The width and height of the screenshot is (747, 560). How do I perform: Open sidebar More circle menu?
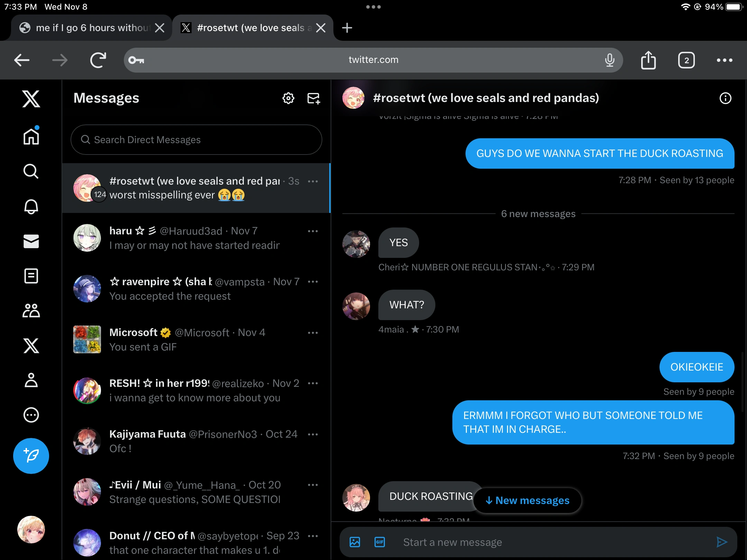point(31,415)
